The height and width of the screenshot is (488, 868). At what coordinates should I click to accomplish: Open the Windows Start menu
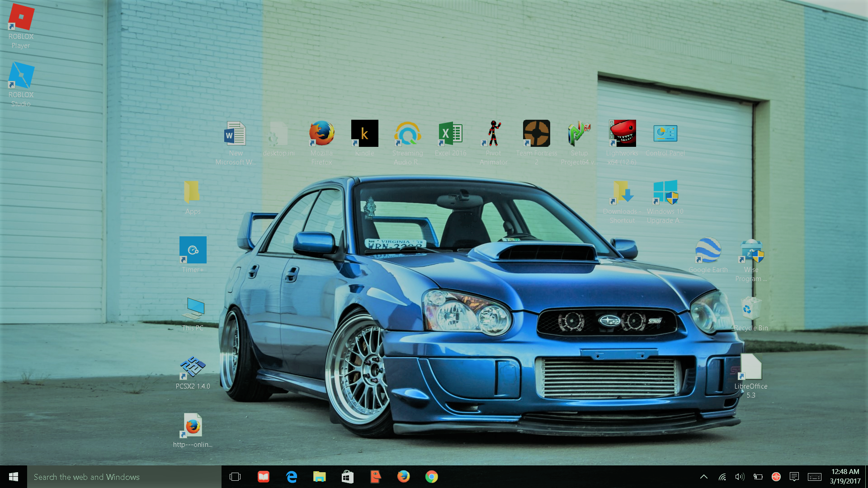14,477
